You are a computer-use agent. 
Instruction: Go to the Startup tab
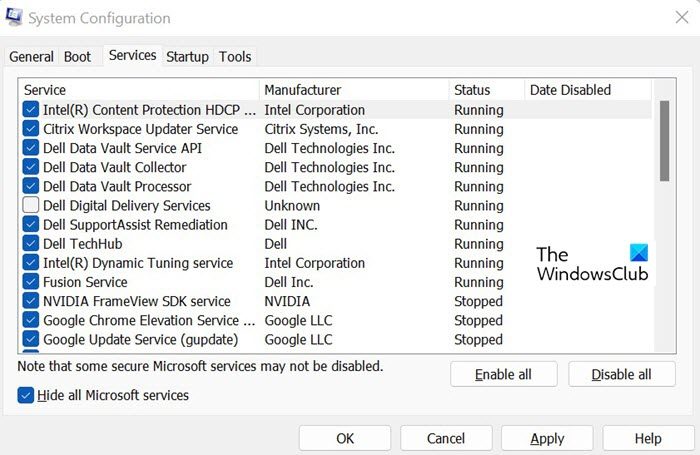point(188,57)
